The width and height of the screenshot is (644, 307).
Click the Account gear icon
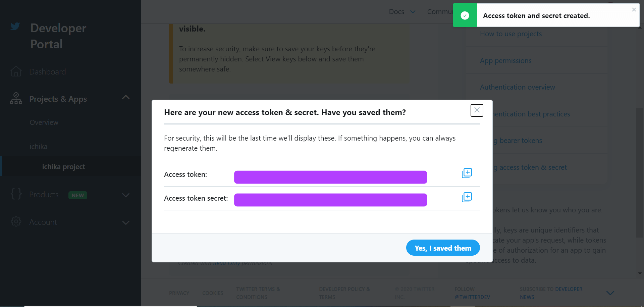tap(16, 221)
